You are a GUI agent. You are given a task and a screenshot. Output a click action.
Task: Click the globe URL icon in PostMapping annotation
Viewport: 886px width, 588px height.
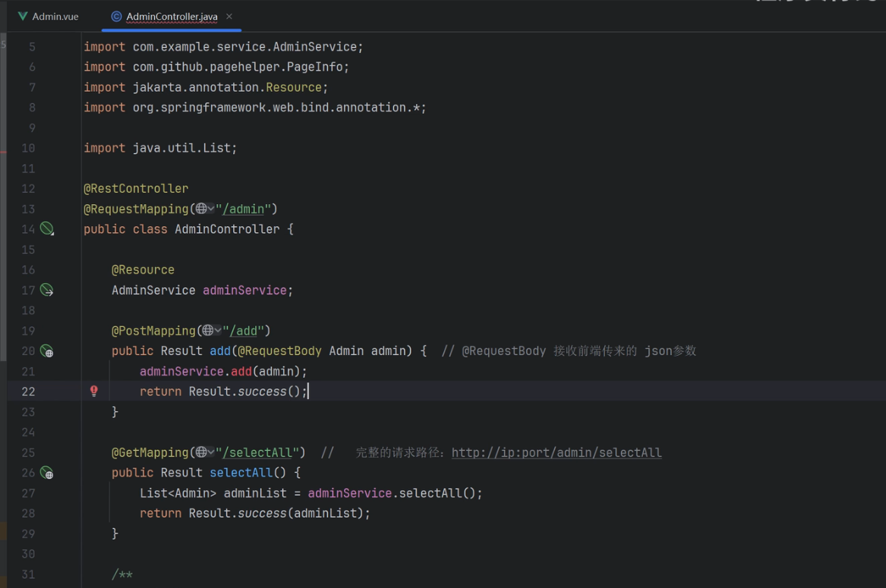click(x=208, y=331)
